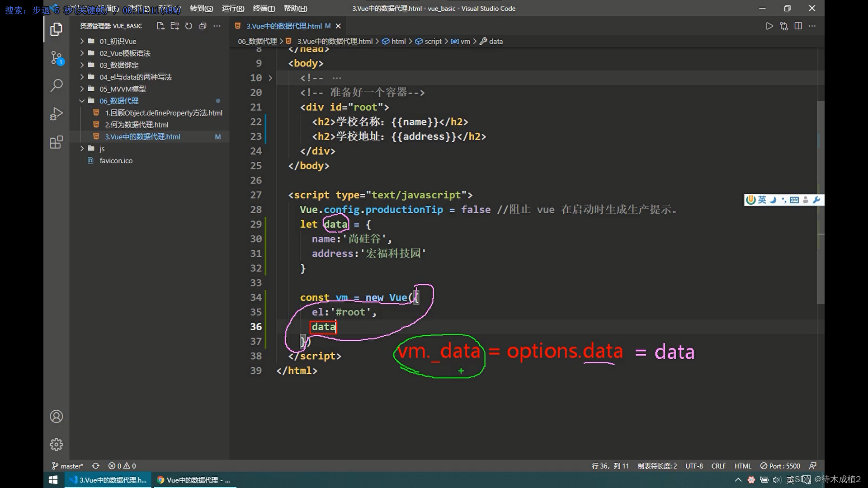Click the volume icon in system tray
868x488 pixels.
click(776, 480)
